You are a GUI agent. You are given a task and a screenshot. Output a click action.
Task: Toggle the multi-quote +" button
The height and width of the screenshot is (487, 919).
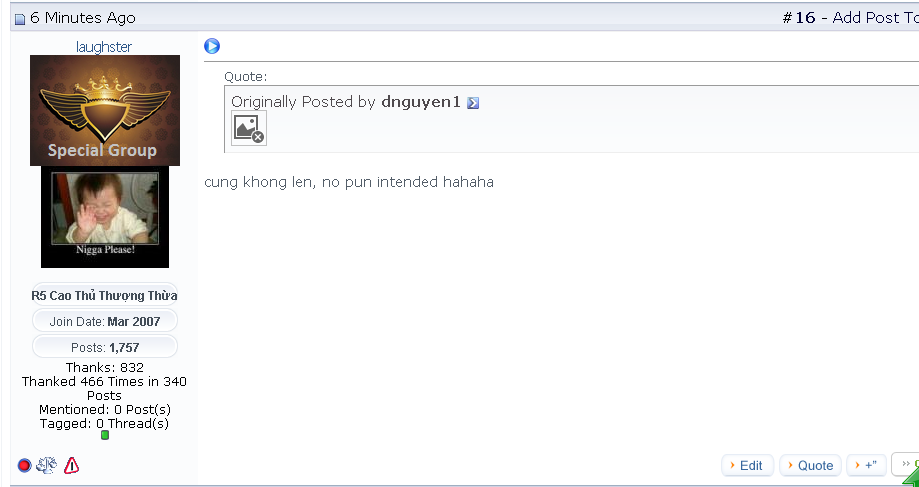click(866, 465)
